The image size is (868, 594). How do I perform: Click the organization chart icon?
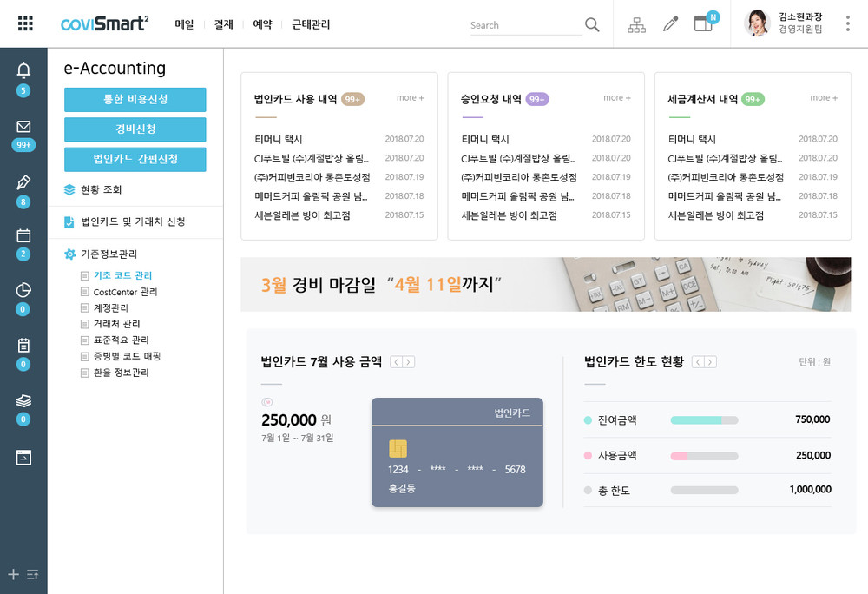tap(636, 24)
